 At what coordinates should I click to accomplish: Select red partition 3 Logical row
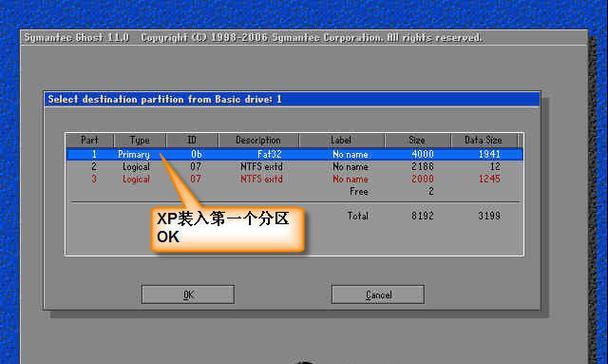click(295, 179)
